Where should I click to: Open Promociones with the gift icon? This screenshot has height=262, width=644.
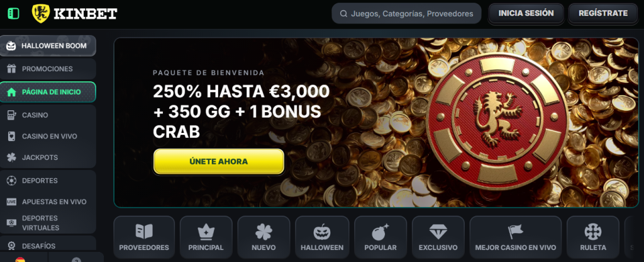[x=48, y=69]
